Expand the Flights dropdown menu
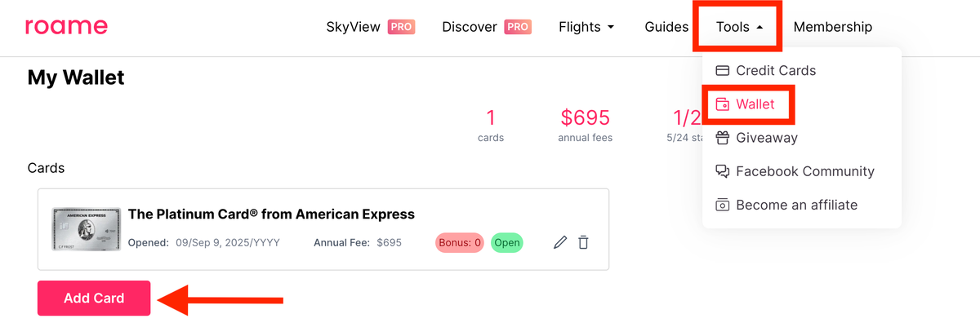Image resolution: width=980 pixels, height=336 pixels. click(x=586, y=27)
